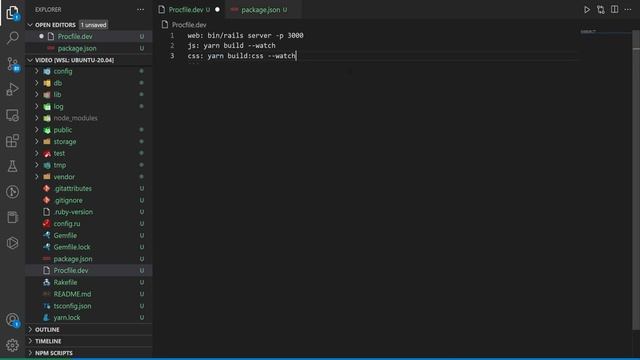
Task: Switch to the Procfile.dev tab
Action: 186,9
